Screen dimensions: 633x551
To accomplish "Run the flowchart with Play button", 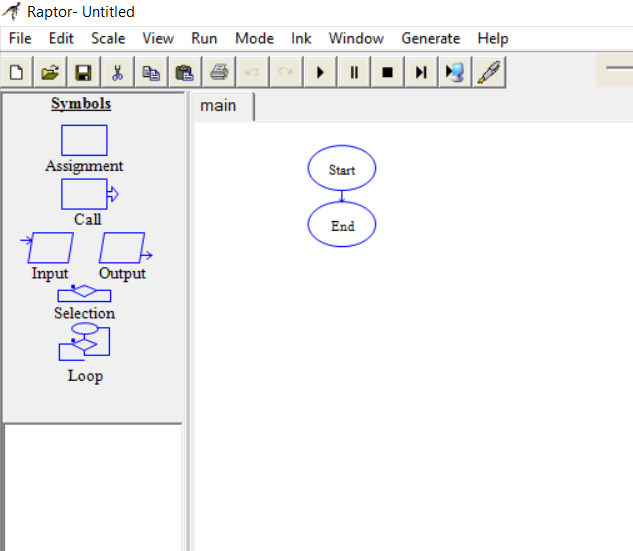I will (x=320, y=73).
